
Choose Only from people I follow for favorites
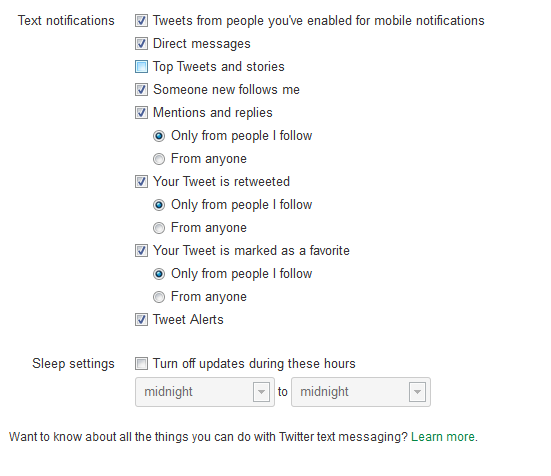[159, 274]
